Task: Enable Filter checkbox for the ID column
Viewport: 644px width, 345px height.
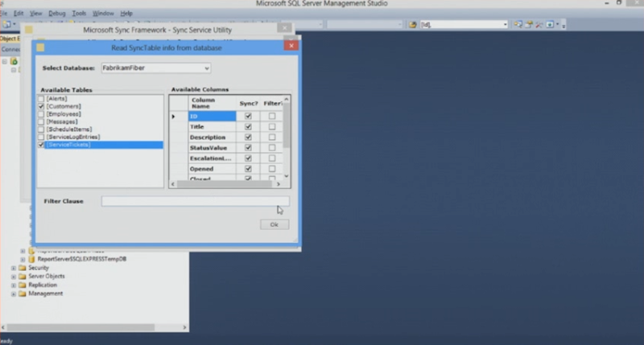Action: pyautogui.click(x=272, y=116)
